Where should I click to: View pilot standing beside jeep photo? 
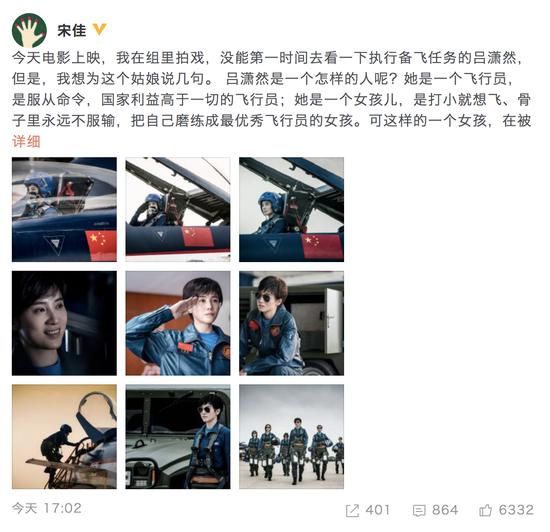click(x=178, y=437)
